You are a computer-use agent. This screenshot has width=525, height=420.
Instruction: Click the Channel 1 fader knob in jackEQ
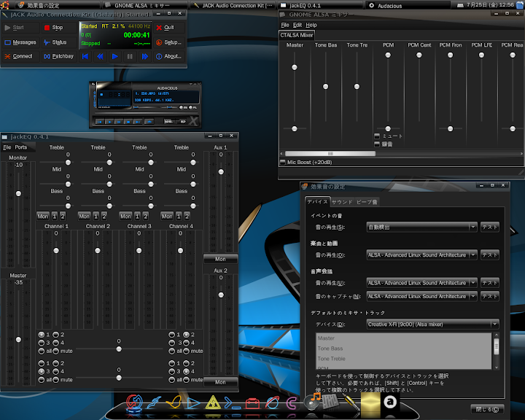[56, 251]
